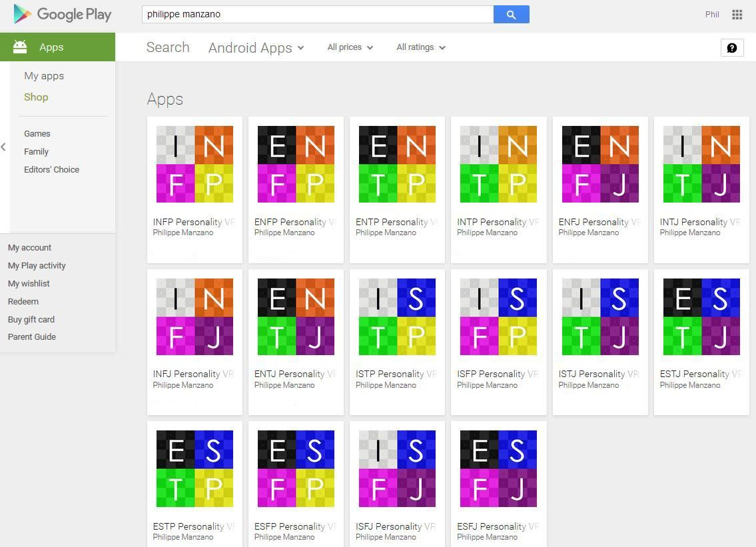The image size is (756, 547).
Task: Click ESTJ Personality VR title text
Action: 701,374
